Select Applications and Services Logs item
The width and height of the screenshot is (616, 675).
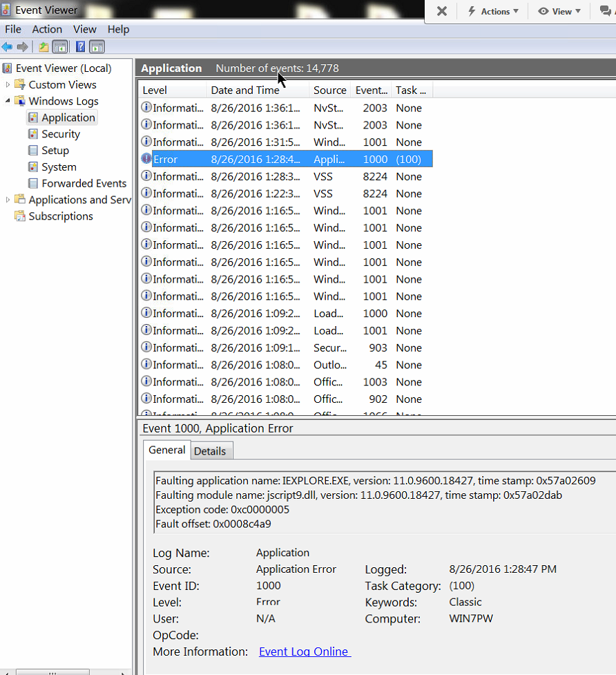pos(79,200)
